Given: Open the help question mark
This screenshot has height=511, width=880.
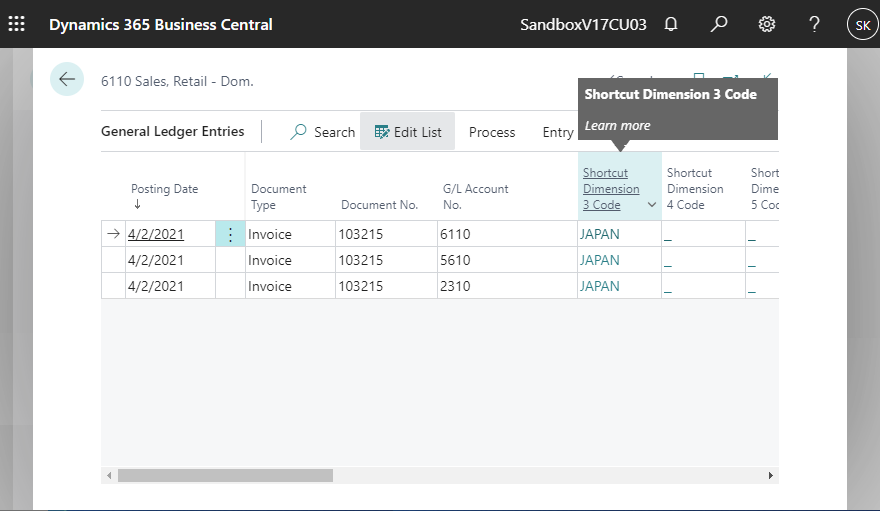Looking at the screenshot, I should (x=814, y=24).
